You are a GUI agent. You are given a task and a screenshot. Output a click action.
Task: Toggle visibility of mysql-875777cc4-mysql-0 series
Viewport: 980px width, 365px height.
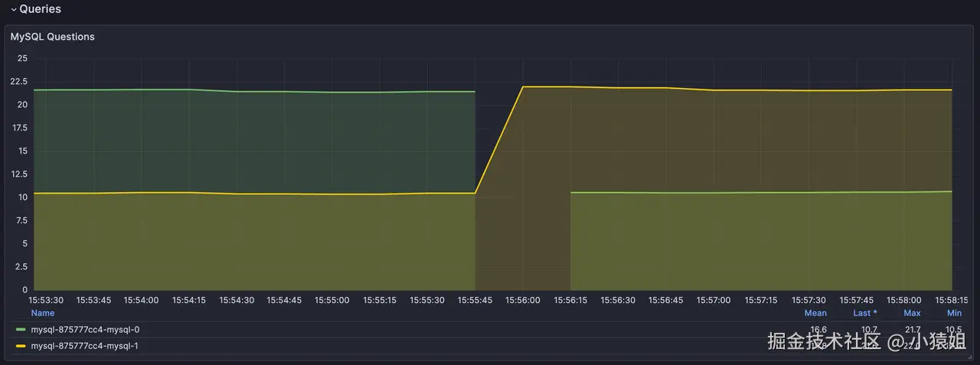tap(85, 330)
